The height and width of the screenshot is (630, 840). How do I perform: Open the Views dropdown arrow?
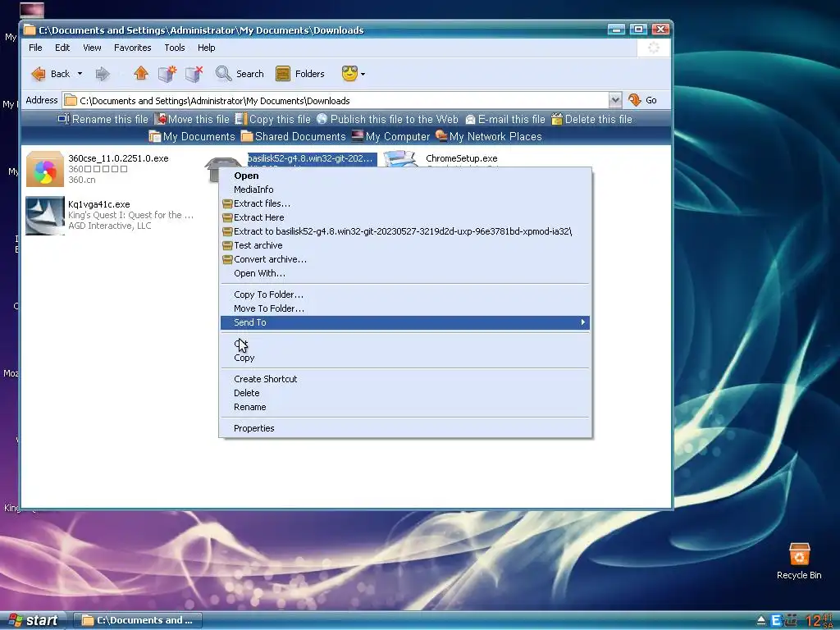[363, 74]
